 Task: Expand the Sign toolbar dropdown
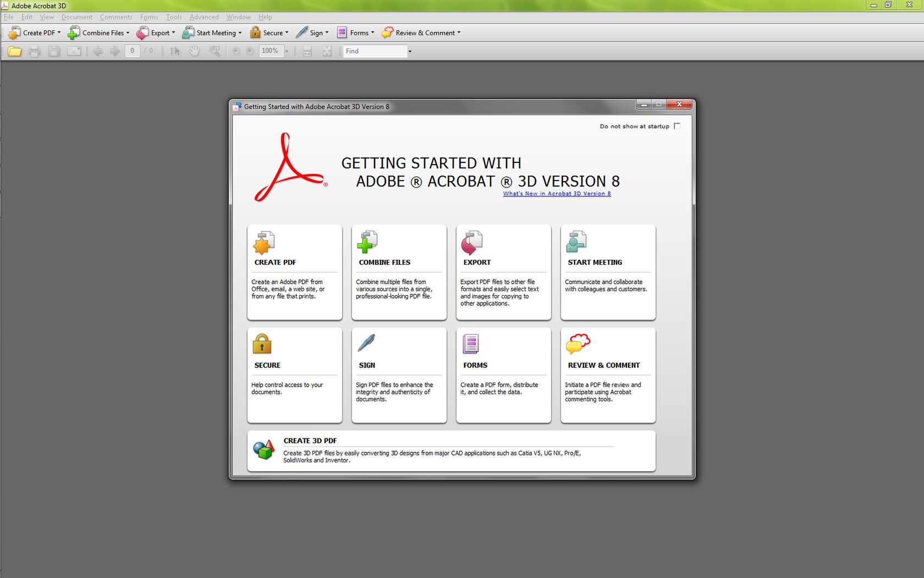point(327,32)
